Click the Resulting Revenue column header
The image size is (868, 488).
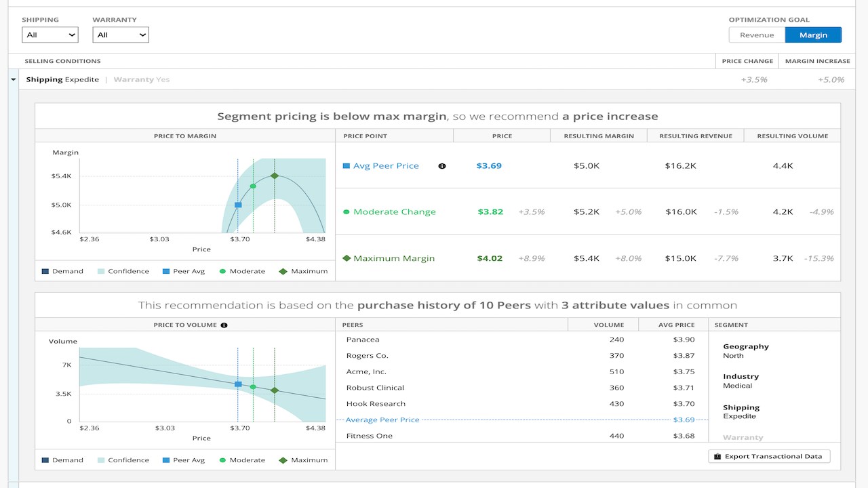(696, 136)
